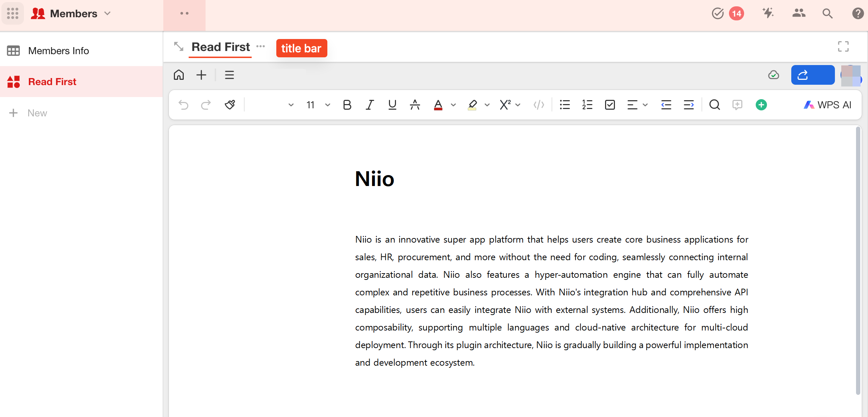Screen dimensions: 868x417
Task: Click the Niio document heading
Action: point(375,179)
